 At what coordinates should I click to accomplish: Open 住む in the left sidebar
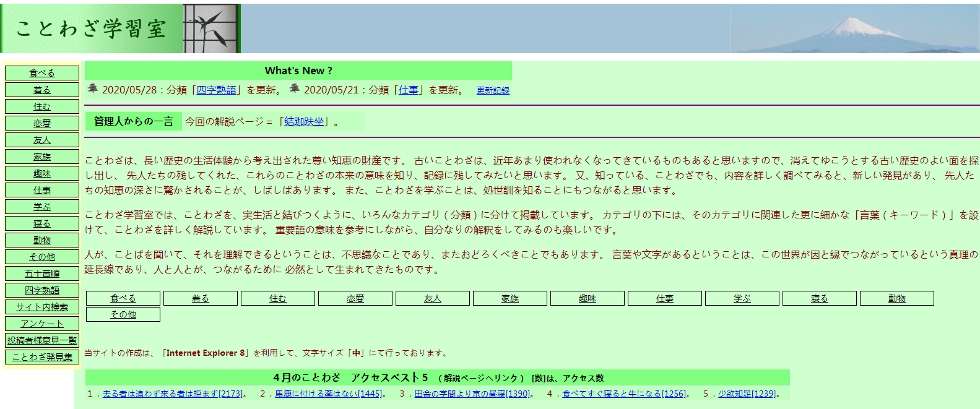point(42,106)
